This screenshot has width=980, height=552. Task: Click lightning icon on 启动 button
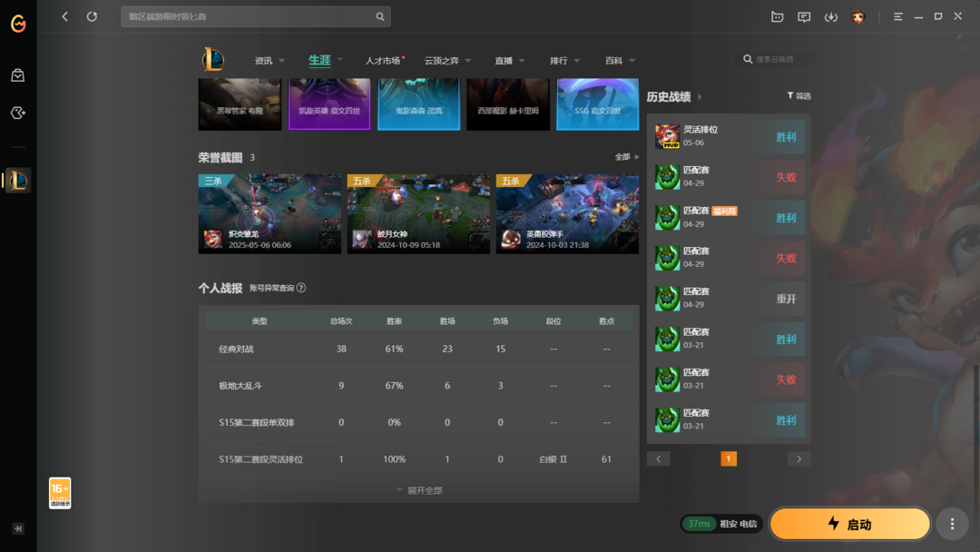(834, 523)
